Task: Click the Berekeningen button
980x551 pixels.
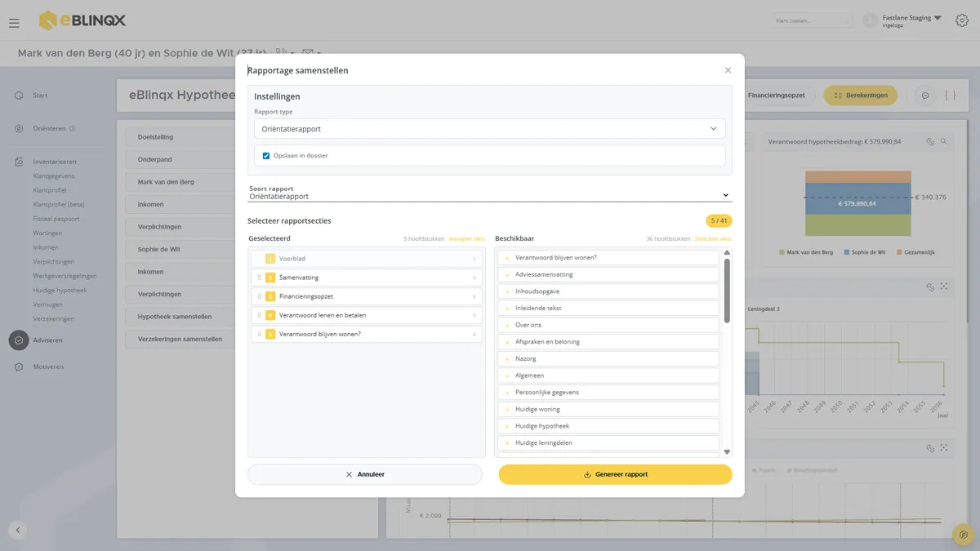Action: pyautogui.click(x=861, y=96)
